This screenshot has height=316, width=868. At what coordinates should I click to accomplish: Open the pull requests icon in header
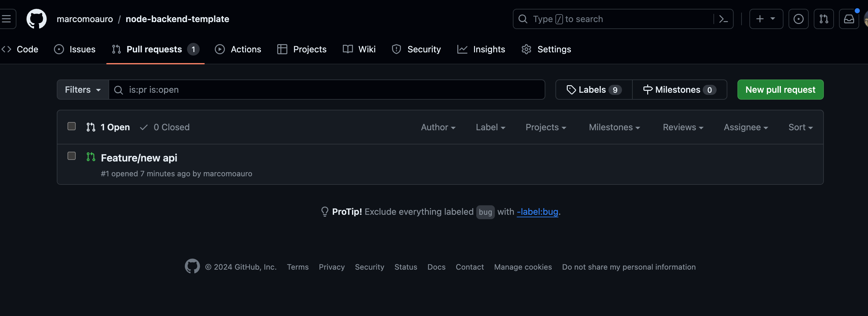pyautogui.click(x=824, y=19)
